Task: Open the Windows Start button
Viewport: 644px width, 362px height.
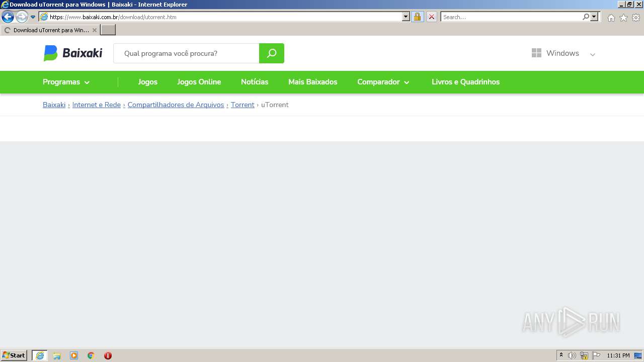Action: (14, 355)
